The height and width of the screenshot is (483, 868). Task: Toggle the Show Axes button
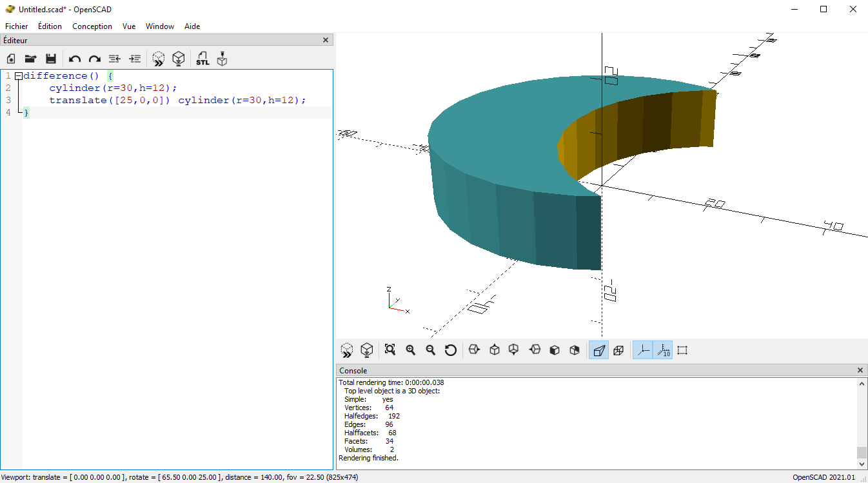[x=643, y=350]
